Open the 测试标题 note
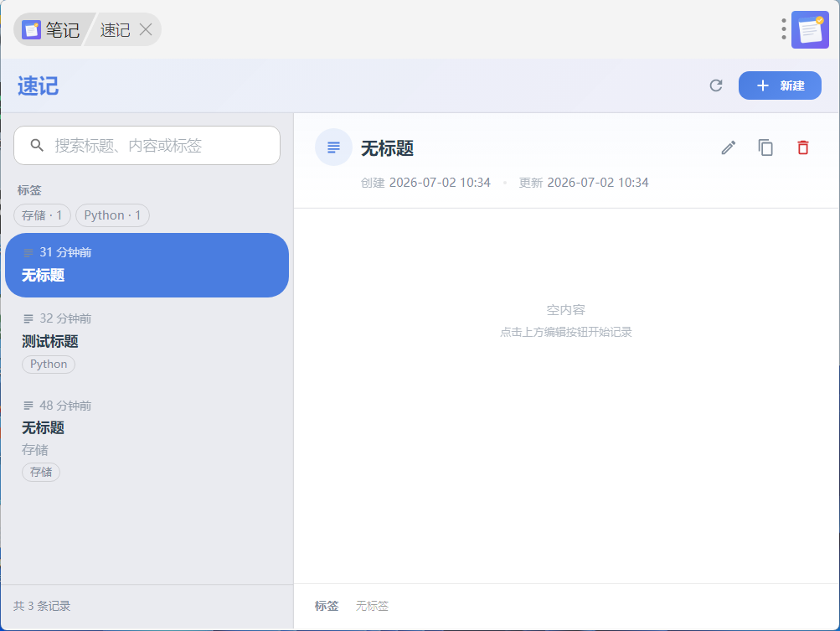 [x=147, y=342]
